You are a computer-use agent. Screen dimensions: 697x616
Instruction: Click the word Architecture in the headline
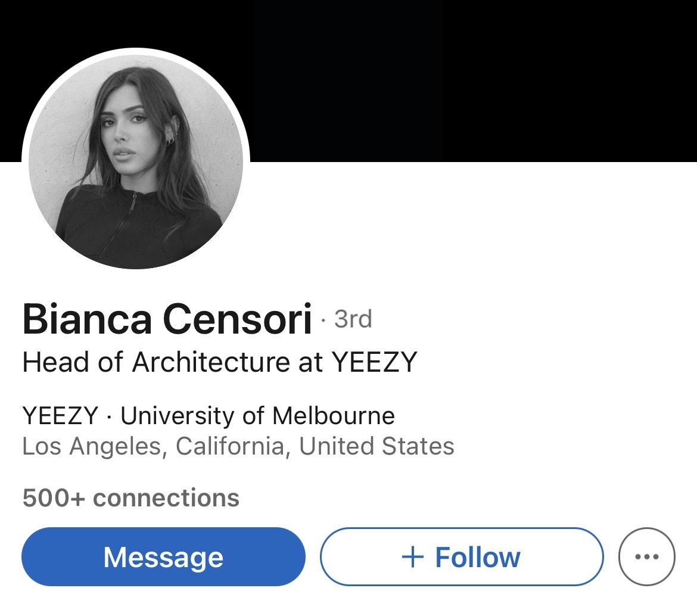(x=211, y=362)
